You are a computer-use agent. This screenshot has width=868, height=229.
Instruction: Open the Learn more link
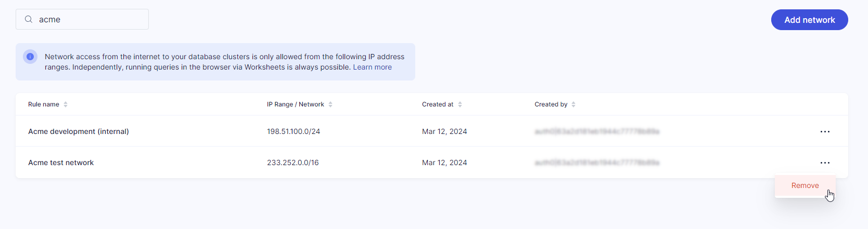coord(372,67)
